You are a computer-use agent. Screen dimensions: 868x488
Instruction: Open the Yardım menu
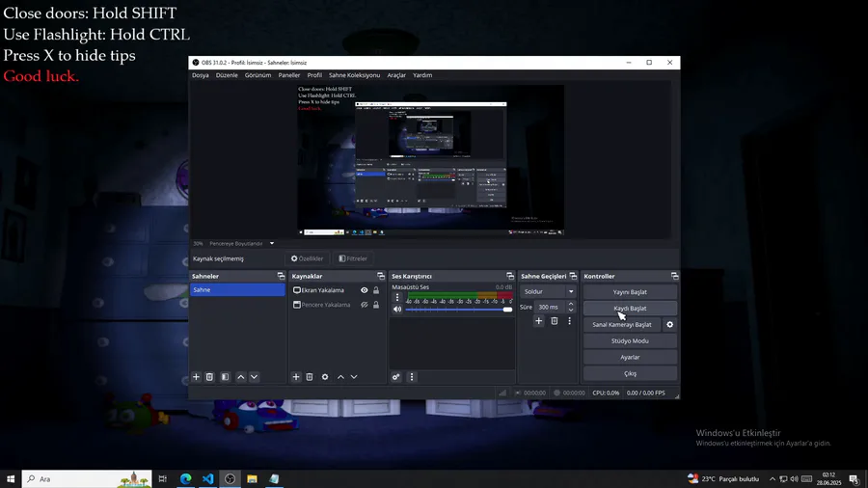coord(422,75)
